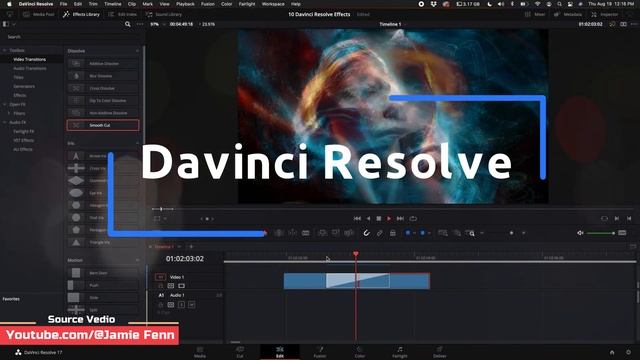Open the Media Pool panel
This screenshot has width=640, height=360.
click(x=39, y=14)
